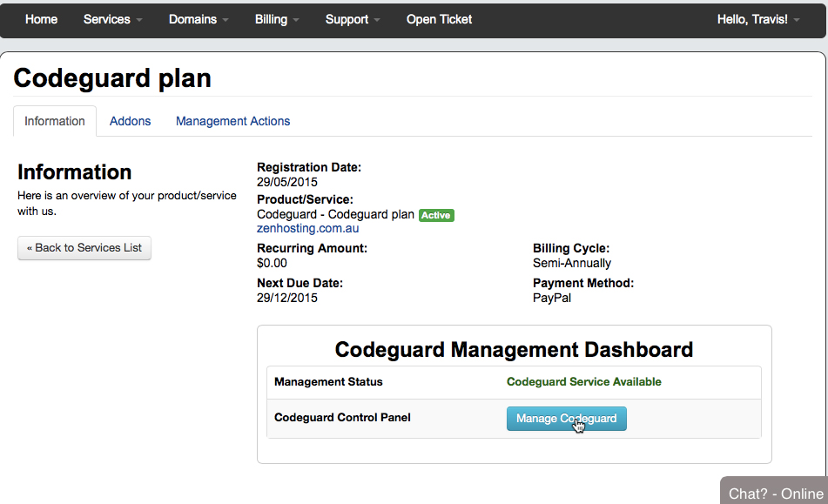
Task: Expand the Support dropdown menu
Action: [353, 19]
